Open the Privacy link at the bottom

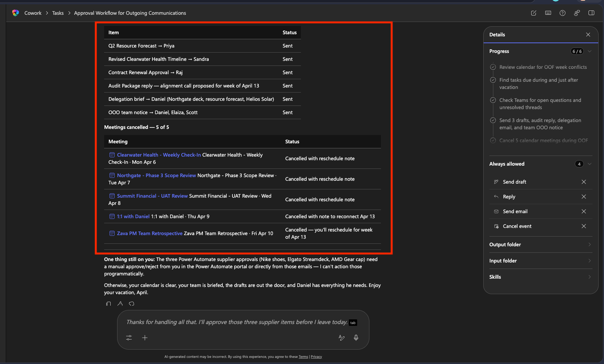(x=316, y=357)
